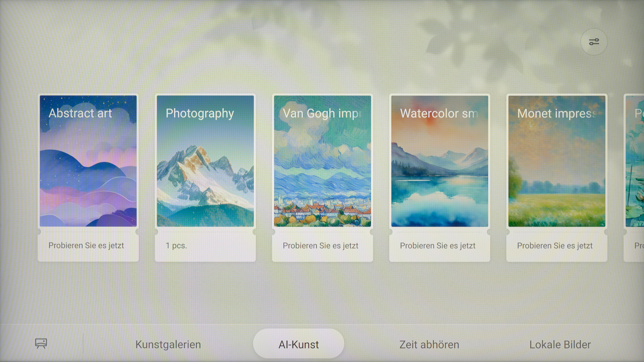The image size is (644, 362).
Task: Click "Probieren Sie es jetzt" under Monet
Action: tap(555, 246)
